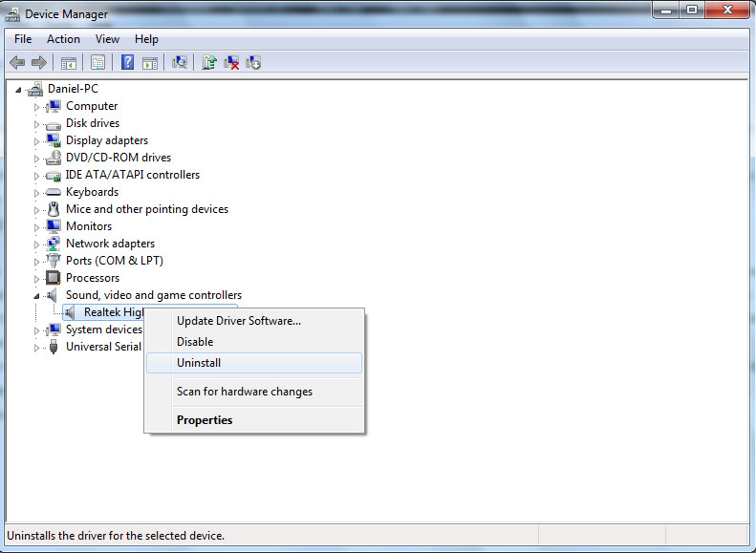756x553 pixels.
Task: Click the IDE ATA/ATAPI controllers icon
Action: click(x=54, y=175)
